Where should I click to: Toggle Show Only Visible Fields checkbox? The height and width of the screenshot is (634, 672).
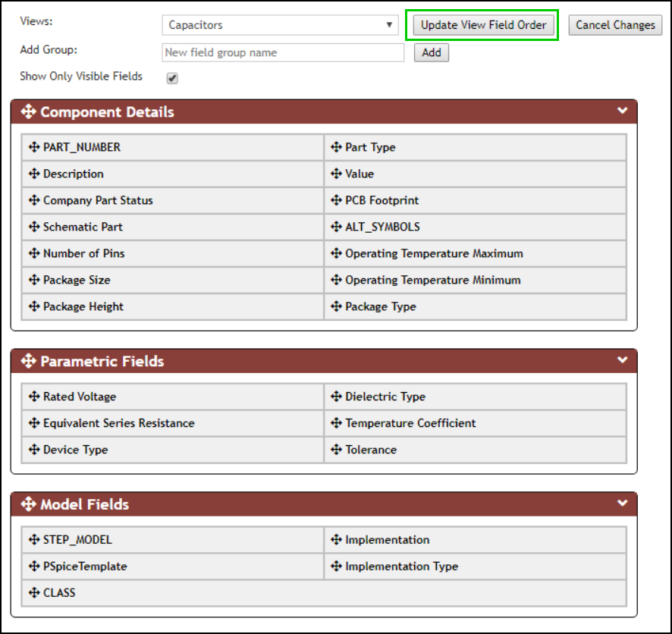[172, 78]
